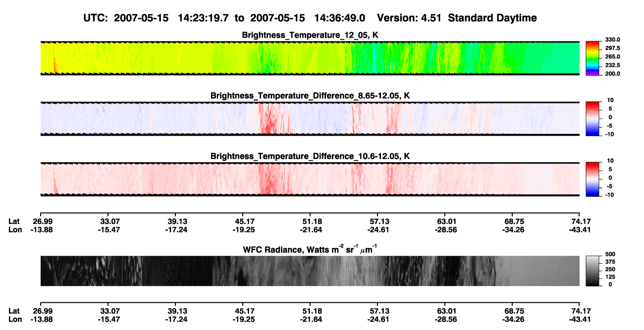This screenshot has width=644, height=330.
Task: Click the 'Version: 4.51 Standard Daytime' header text
Action: [457, 18]
